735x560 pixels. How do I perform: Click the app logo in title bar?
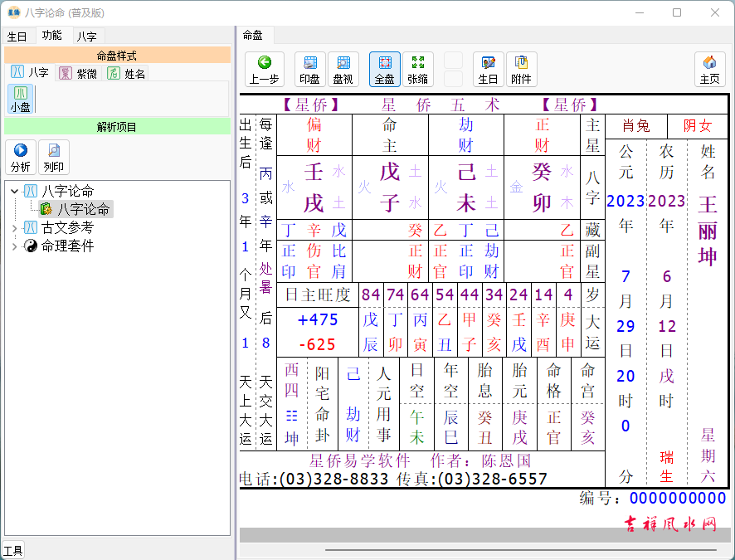[x=14, y=12]
